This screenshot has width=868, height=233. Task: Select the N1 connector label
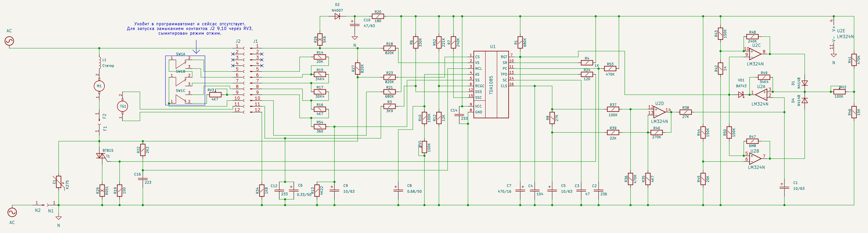click(x=51, y=211)
